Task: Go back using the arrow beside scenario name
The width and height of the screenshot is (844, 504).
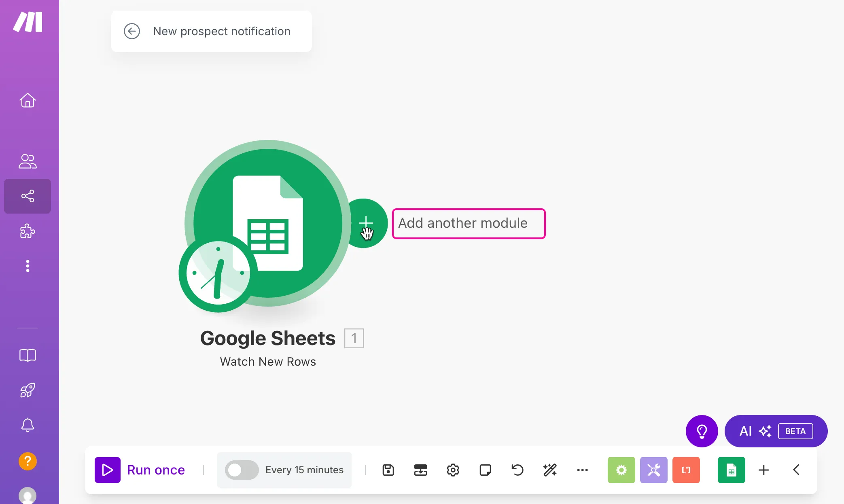Action: [132, 31]
